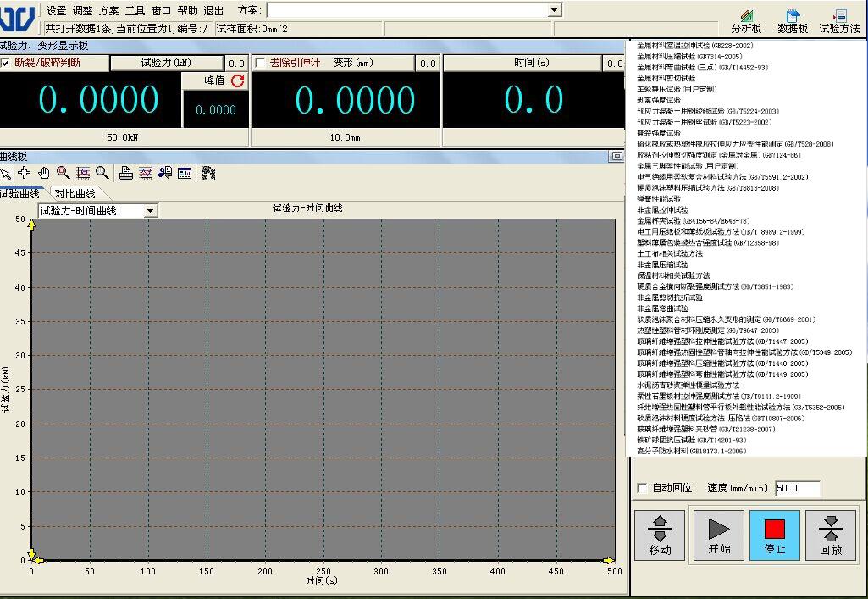Open the 窗口 menu
The image size is (868, 599).
coord(161,10)
